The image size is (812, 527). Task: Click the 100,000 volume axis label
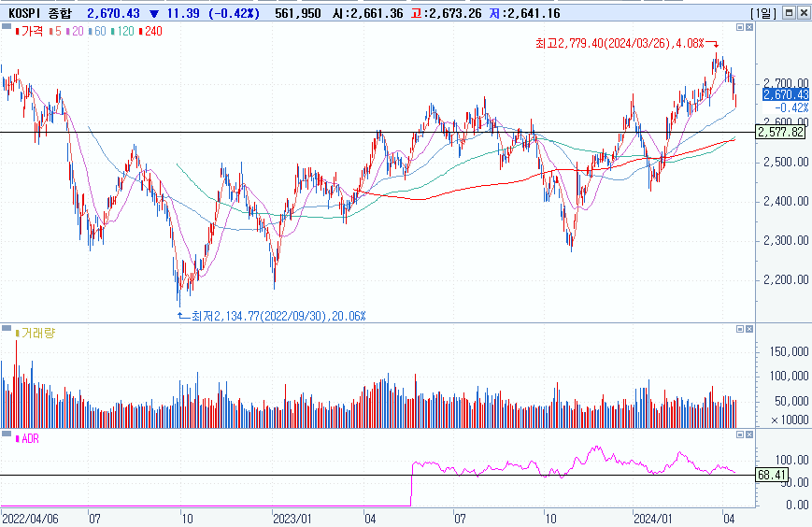pyautogui.click(x=789, y=377)
